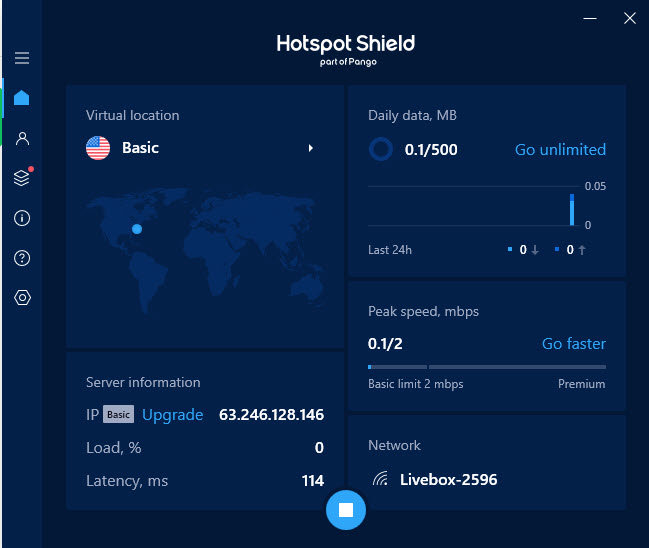Click the 0.1/500 daily data value

431,149
